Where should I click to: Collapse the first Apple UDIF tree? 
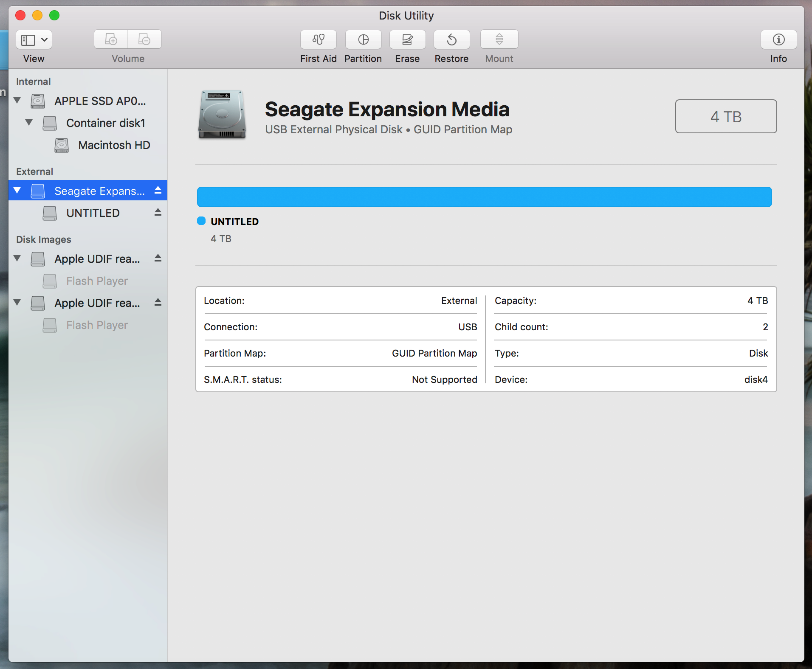17,259
